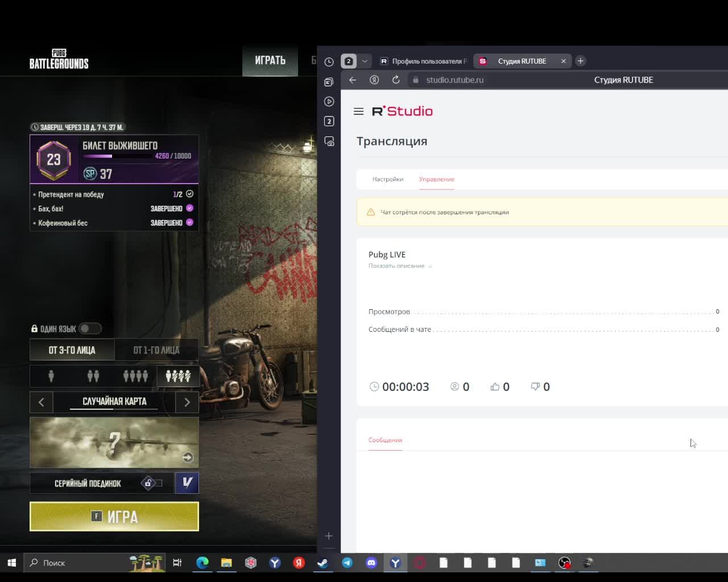Screen dimensions: 728x582
Task: Switch to the Настройки tab
Action: coord(388,179)
